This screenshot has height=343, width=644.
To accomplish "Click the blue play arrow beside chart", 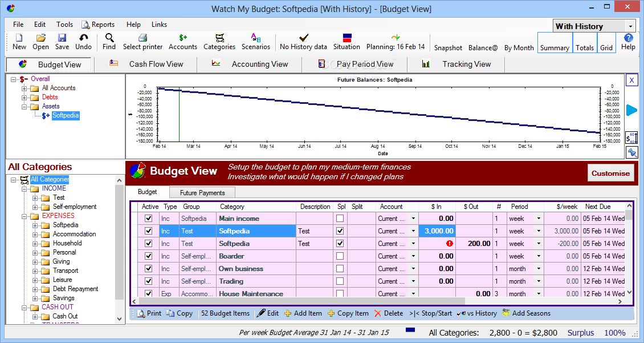I will 631,110.
